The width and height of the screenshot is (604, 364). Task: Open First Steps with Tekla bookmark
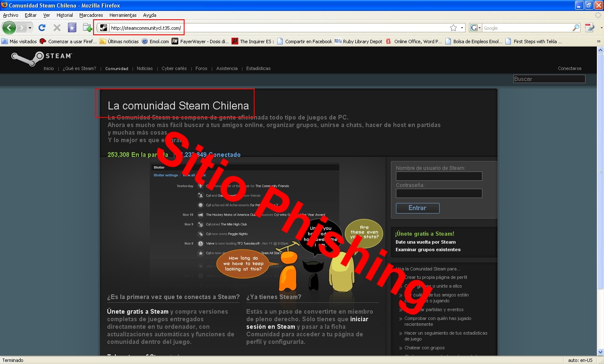tap(534, 42)
